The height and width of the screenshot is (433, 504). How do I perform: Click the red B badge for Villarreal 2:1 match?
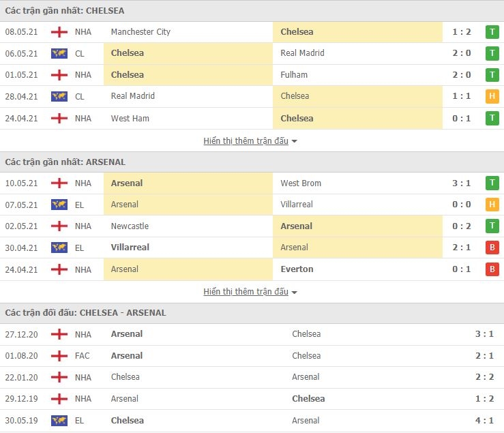492,248
